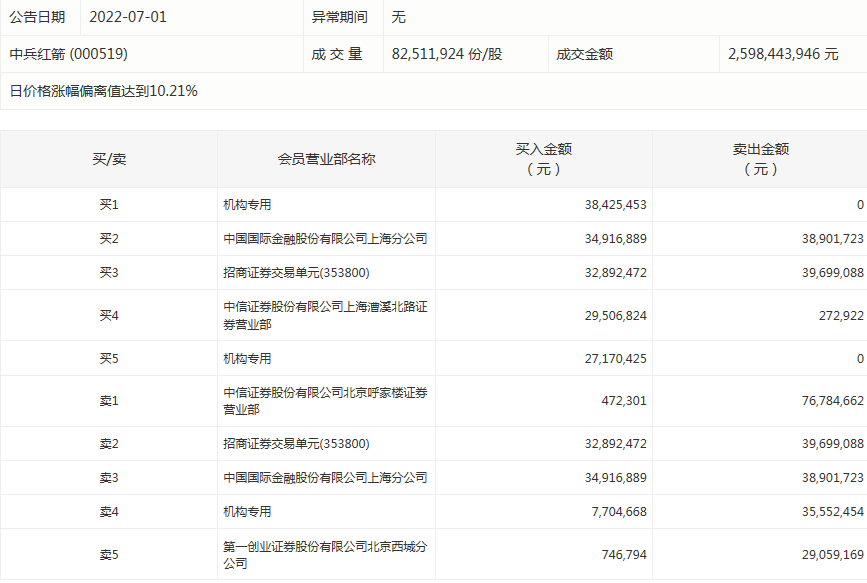Select 32,892,472 in the 买3 row
The height and width of the screenshot is (583, 867).
tap(615, 273)
